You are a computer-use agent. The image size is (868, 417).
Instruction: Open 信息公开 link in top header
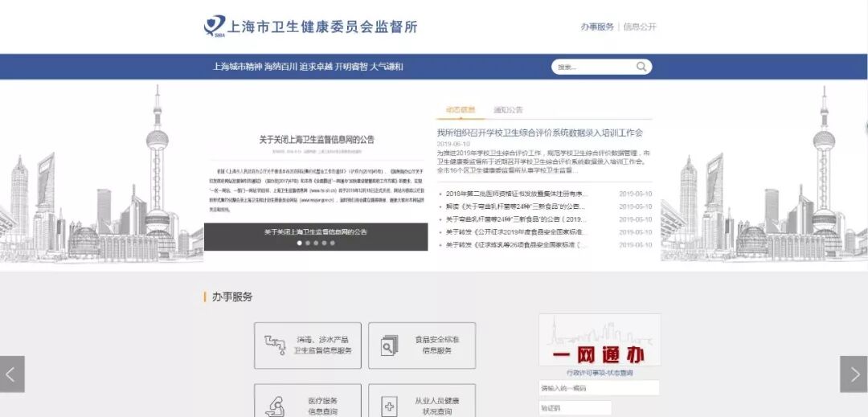[x=640, y=27]
